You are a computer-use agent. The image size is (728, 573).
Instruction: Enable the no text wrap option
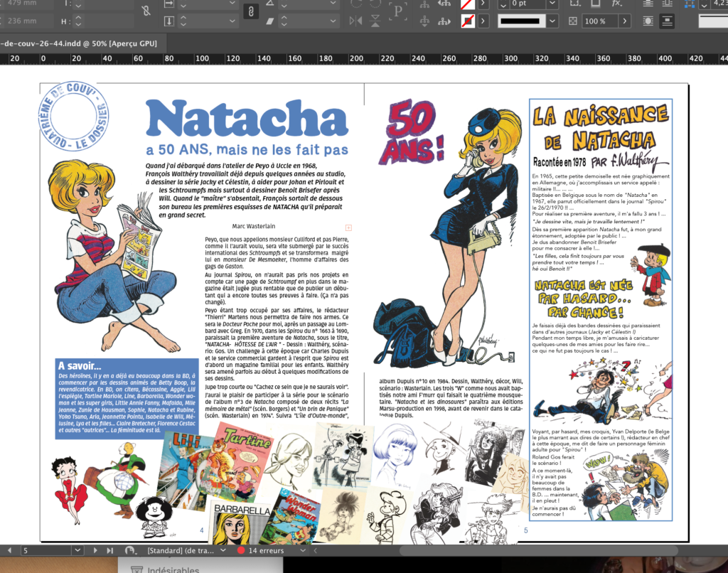click(x=648, y=4)
